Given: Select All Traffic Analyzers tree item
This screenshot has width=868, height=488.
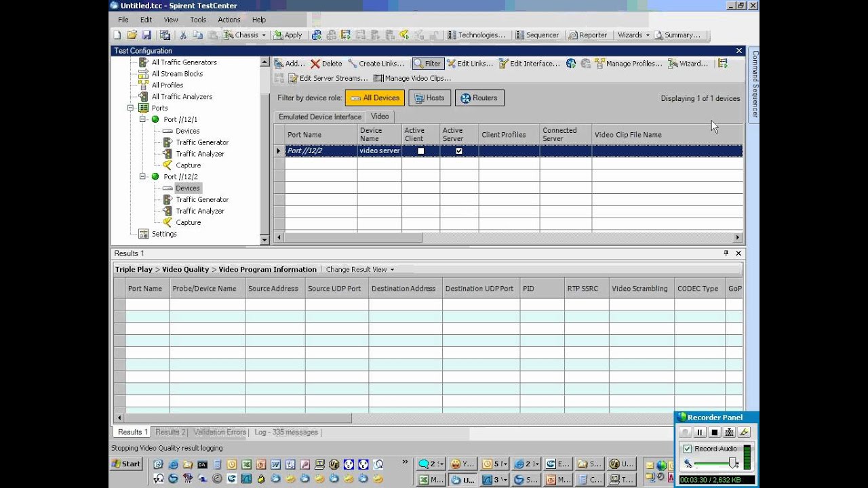Looking at the screenshot, I should [x=182, y=97].
